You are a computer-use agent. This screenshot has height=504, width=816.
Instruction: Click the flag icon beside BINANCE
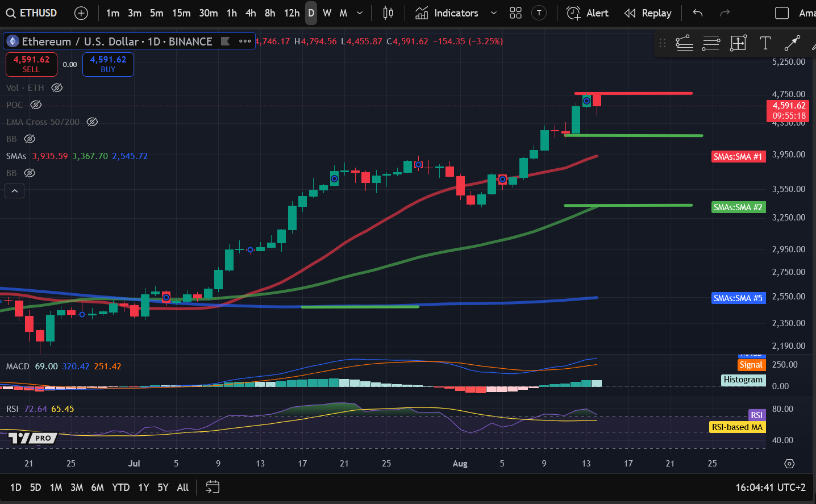click(226, 41)
